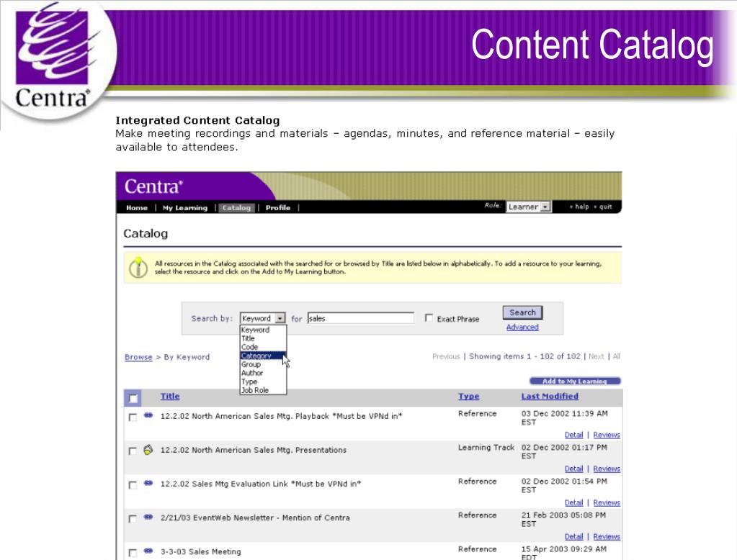This screenshot has width=737, height=560.
Task: Open Detail for Sales Mtg. Presentations row
Action: [573, 469]
